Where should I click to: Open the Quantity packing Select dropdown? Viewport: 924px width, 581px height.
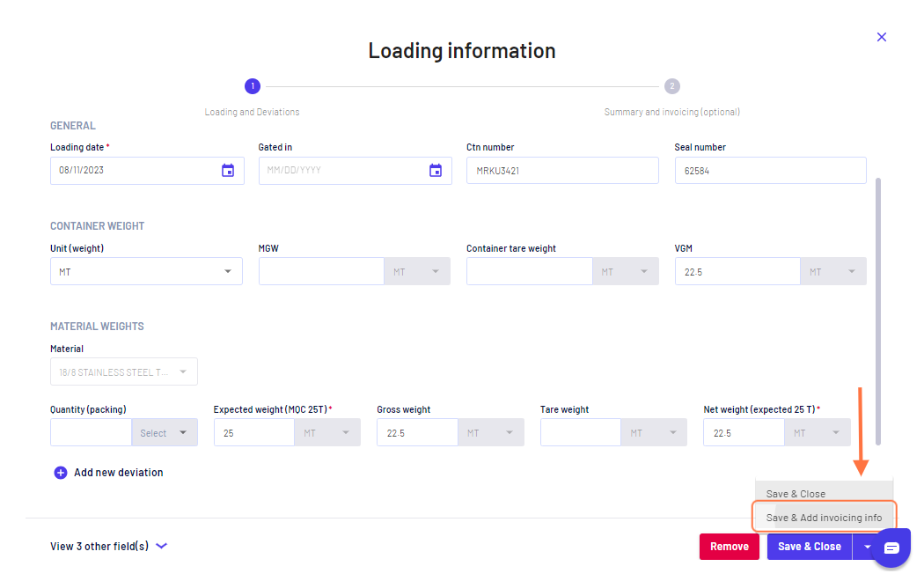pyautogui.click(x=165, y=433)
